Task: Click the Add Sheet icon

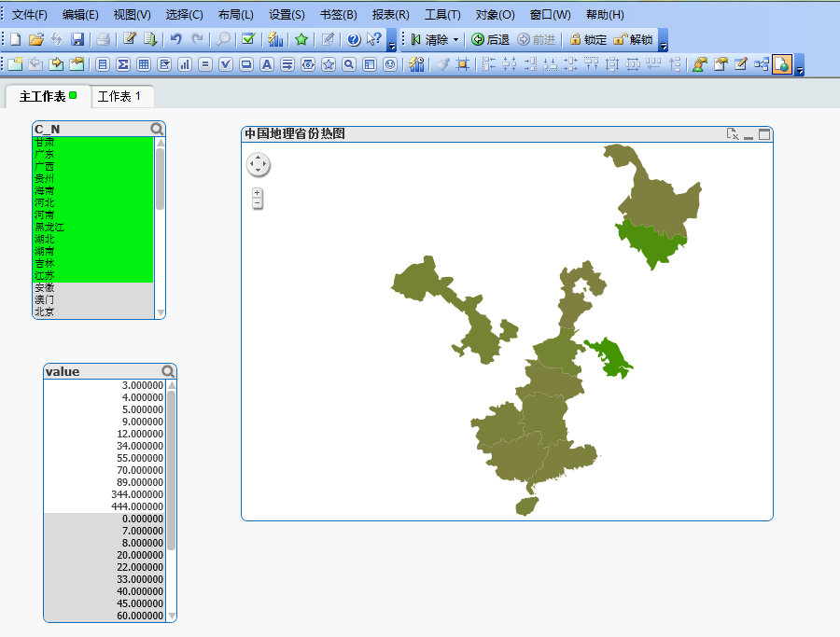Action: click(15, 64)
